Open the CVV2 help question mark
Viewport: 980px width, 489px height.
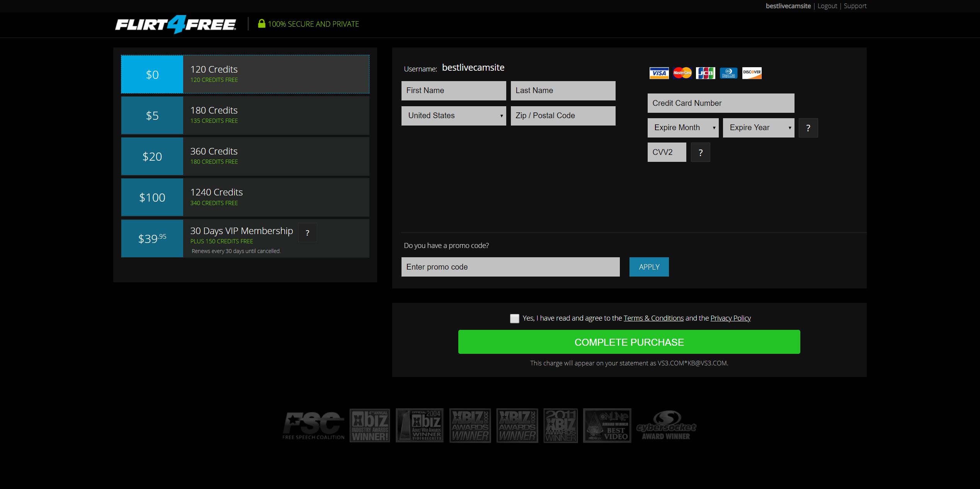click(700, 152)
